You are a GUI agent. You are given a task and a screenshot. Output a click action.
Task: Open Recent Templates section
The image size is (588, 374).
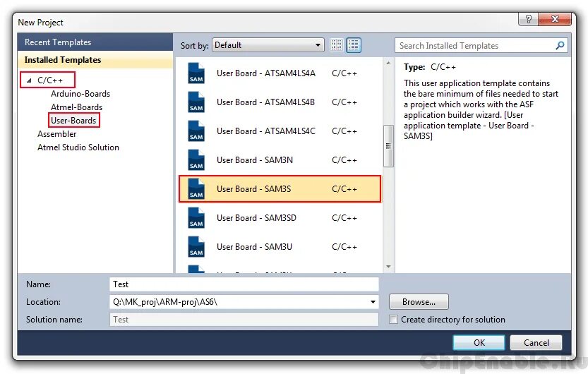[95, 42]
